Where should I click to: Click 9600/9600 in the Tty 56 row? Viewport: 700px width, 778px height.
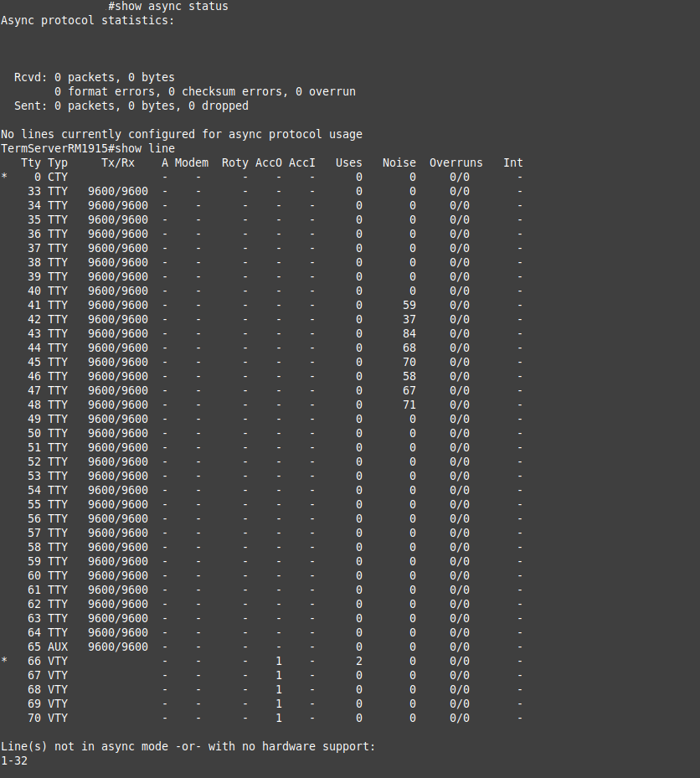[118, 519]
